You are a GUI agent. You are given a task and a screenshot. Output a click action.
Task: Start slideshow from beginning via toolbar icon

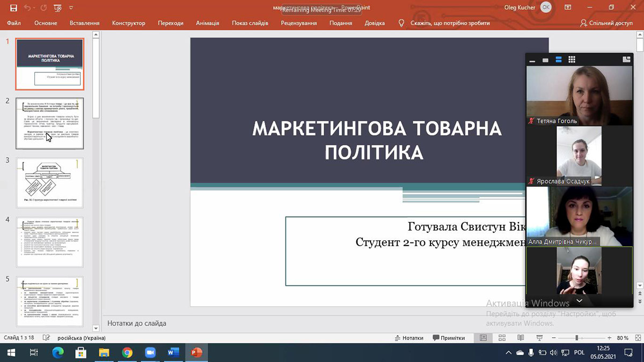57,8
